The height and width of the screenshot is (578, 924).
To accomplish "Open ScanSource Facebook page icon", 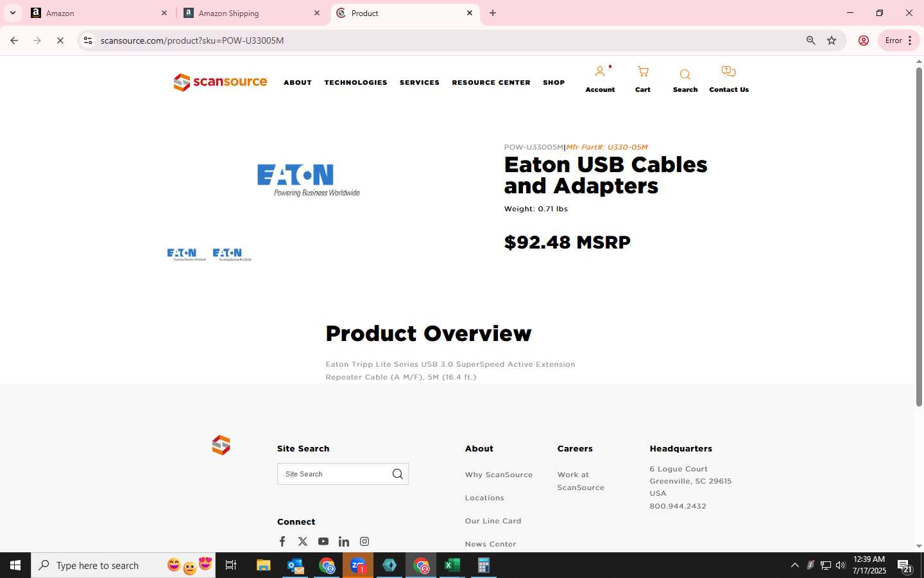I will click(x=282, y=541).
